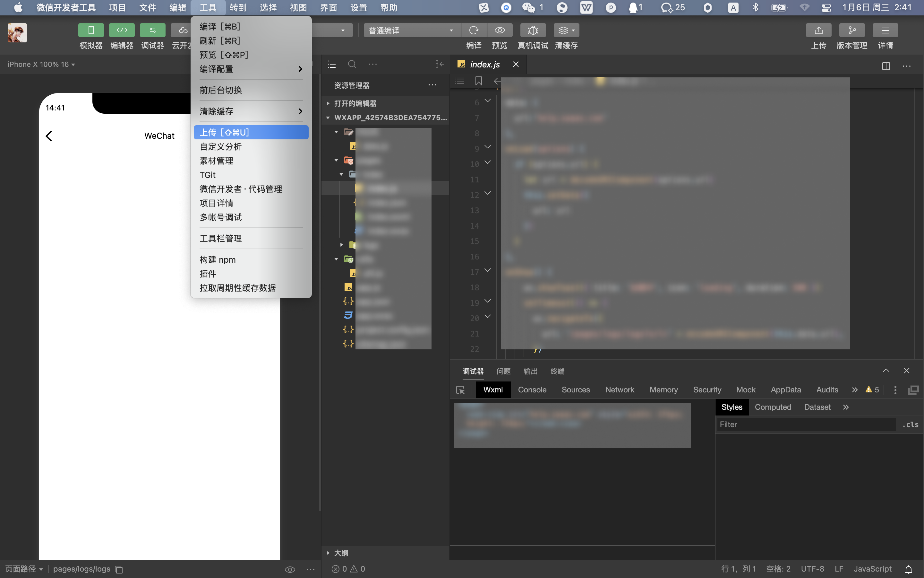Image resolution: width=924 pixels, height=578 pixels.
Task: Click the simulator back arrow
Action: click(49, 136)
